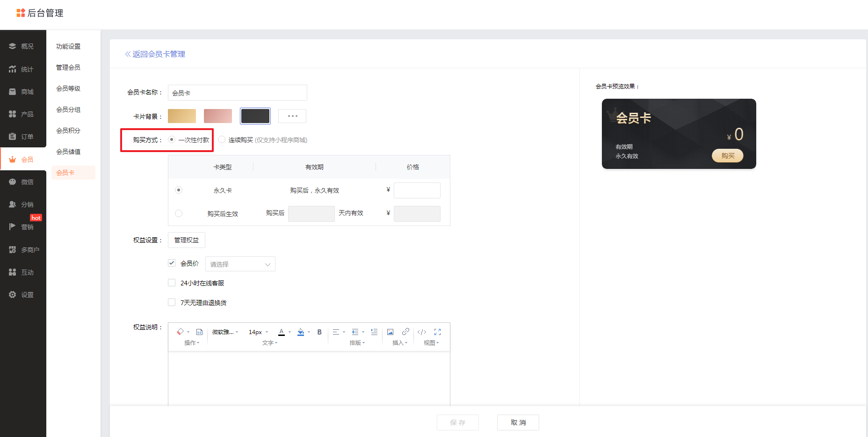Click the background fill bucket icon

click(x=301, y=332)
